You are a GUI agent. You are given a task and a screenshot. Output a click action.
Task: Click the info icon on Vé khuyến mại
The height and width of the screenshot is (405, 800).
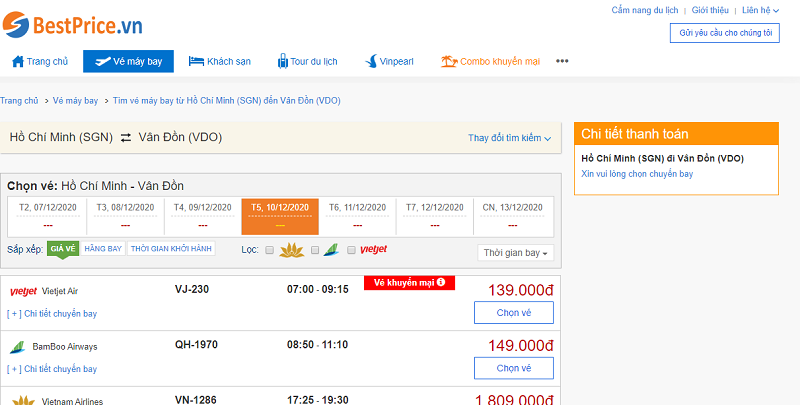[441, 283]
